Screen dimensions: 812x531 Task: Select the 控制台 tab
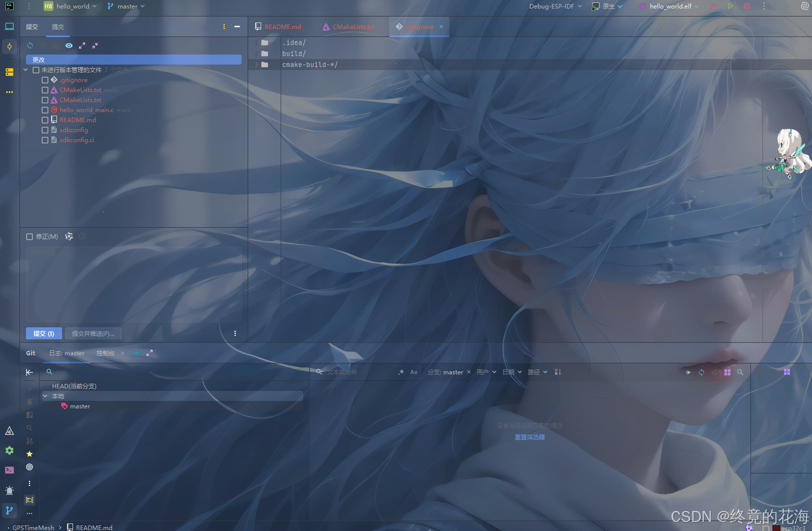[x=105, y=353]
